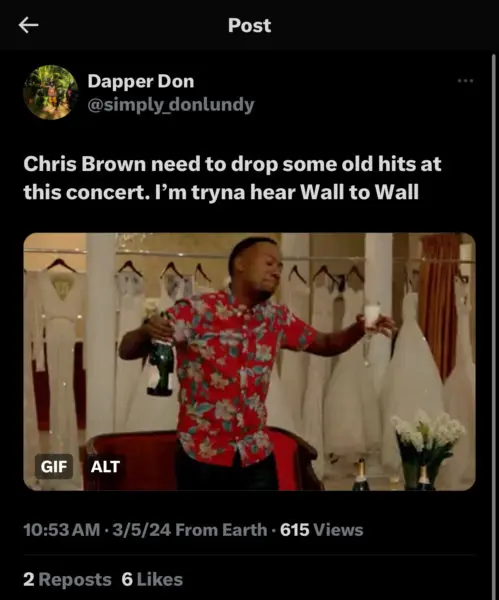Open the @simply_donlundy handle
The image size is (499, 600).
click(171, 104)
